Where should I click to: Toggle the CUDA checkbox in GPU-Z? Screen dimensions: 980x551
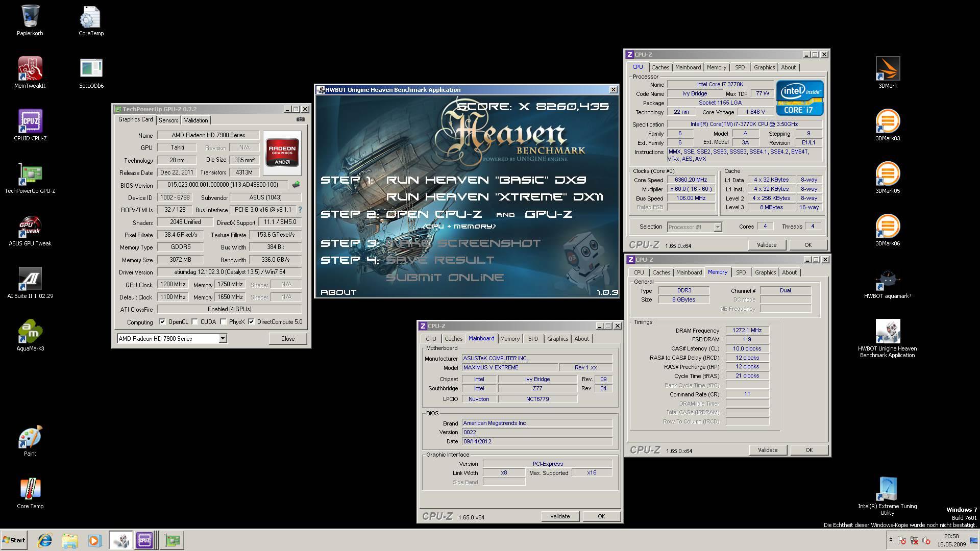(194, 322)
